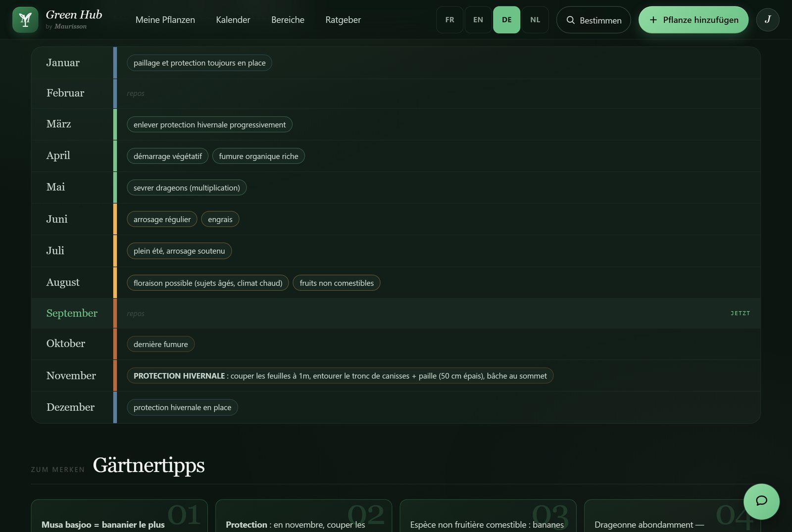Image resolution: width=792 pixels, height=532 pixels.
Task: Select 'protection hivernale en place' tag
Action: coord(182,408)
